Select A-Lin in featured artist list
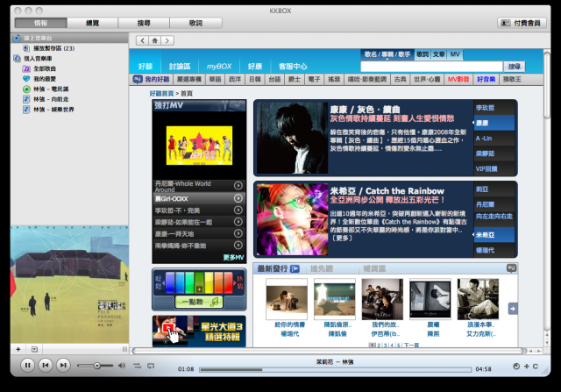Viewport: 561px width, 392px height. [494, 139]
